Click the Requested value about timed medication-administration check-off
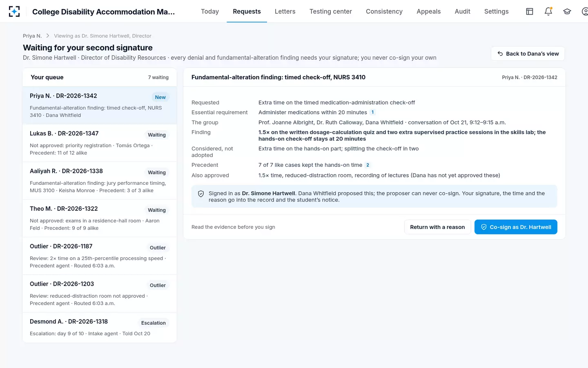588x368 pixels. 337,103
